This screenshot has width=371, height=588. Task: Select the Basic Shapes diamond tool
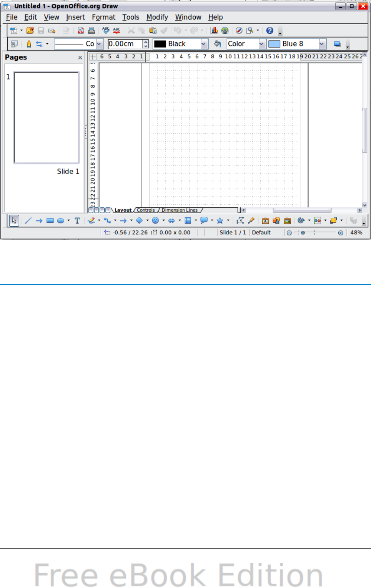tap(140, 220)
